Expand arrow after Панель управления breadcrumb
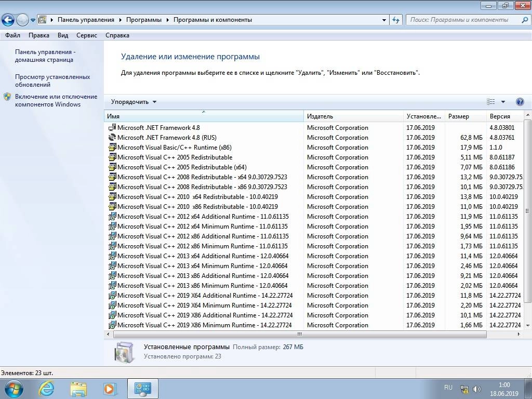This screenshot has height=399, width=532. click(x=121, y=20)
